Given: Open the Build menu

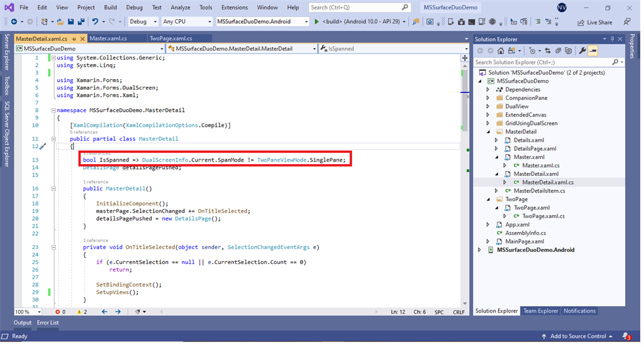Looking at the screenshot, I should (110, 8).
